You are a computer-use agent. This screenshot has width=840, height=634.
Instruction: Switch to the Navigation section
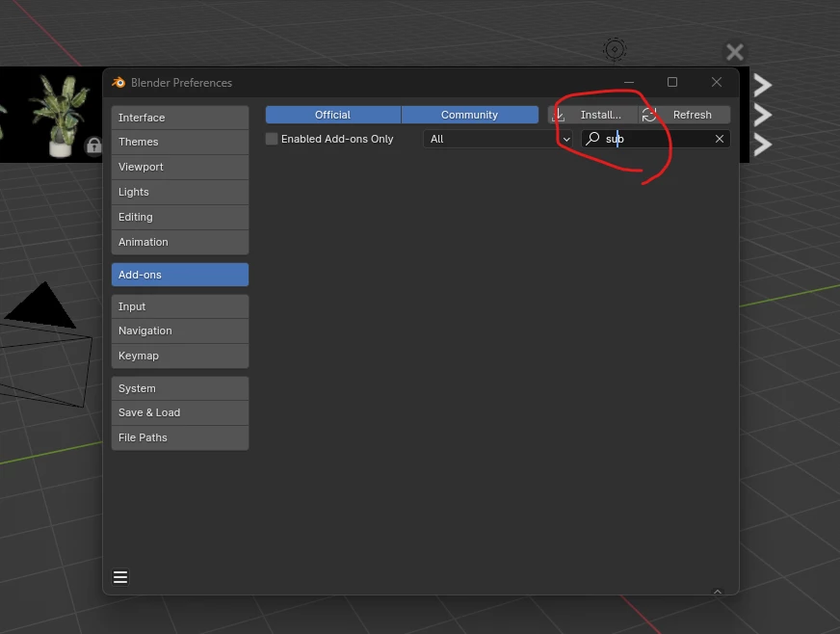[x=180, y=331]
